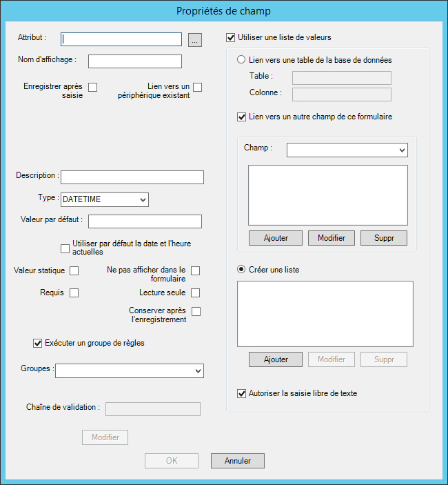Viewport: 448px width, 485px height.
Task: Select the Créer une liste radio button
Action: coord(241,270)
